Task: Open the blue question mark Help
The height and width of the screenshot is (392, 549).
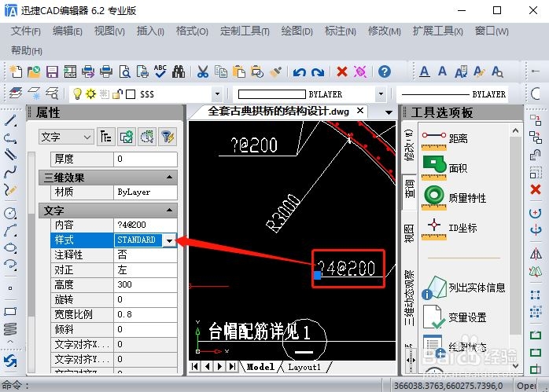Action: (x=385, y=71)
